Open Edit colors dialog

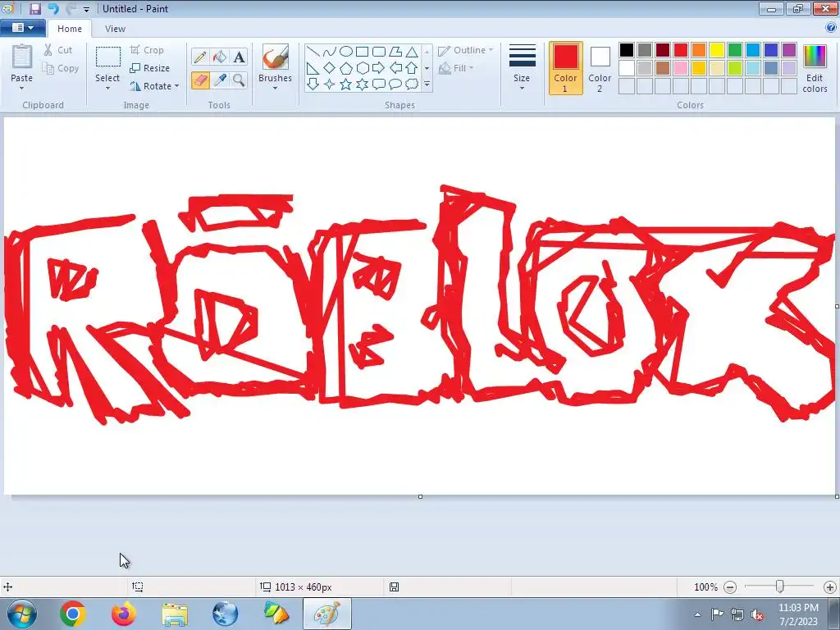pyautogui.click(x=815, y=69)
